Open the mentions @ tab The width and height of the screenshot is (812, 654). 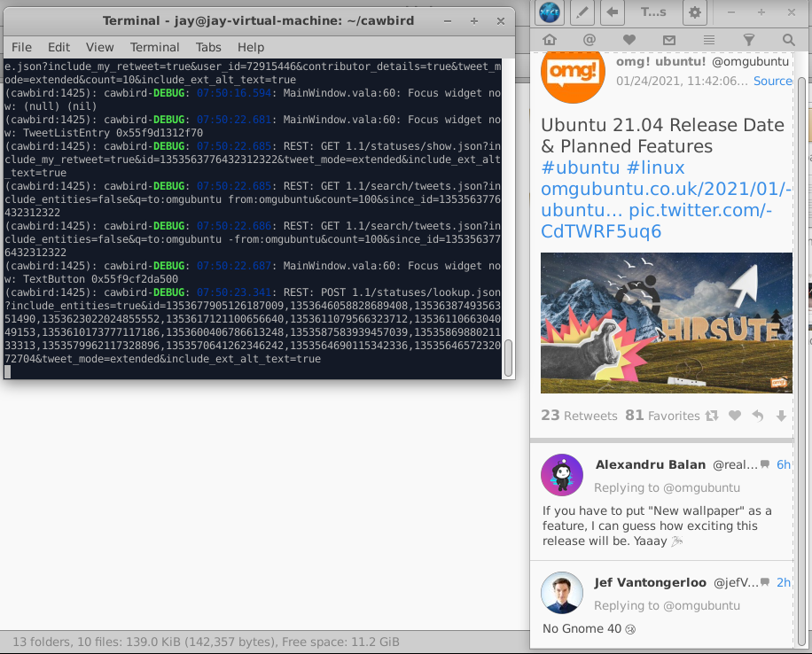click(x=589, y=40)
